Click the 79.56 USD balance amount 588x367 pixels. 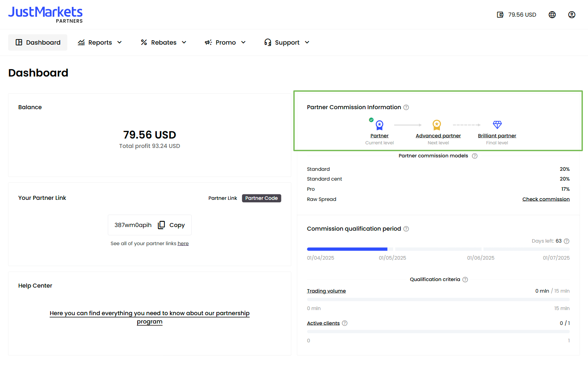(x=150, y=135)
